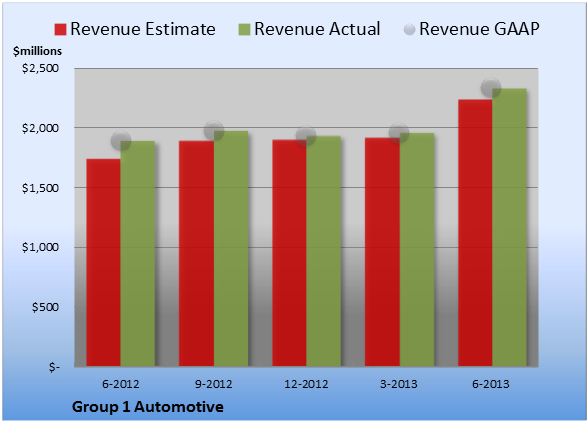588x422 pixels.
Task: Click the '$1,000' axis value
Action: (x=40, y=248)
